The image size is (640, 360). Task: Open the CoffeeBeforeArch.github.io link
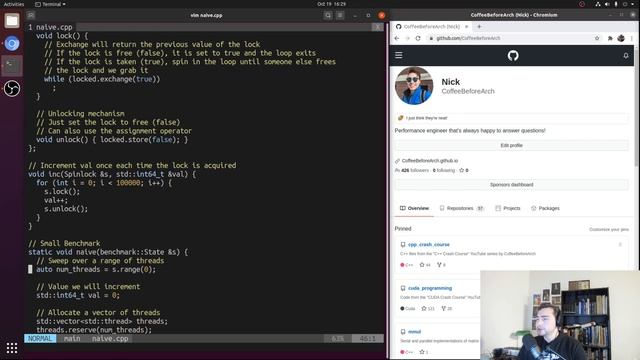[x=430, y=161]
